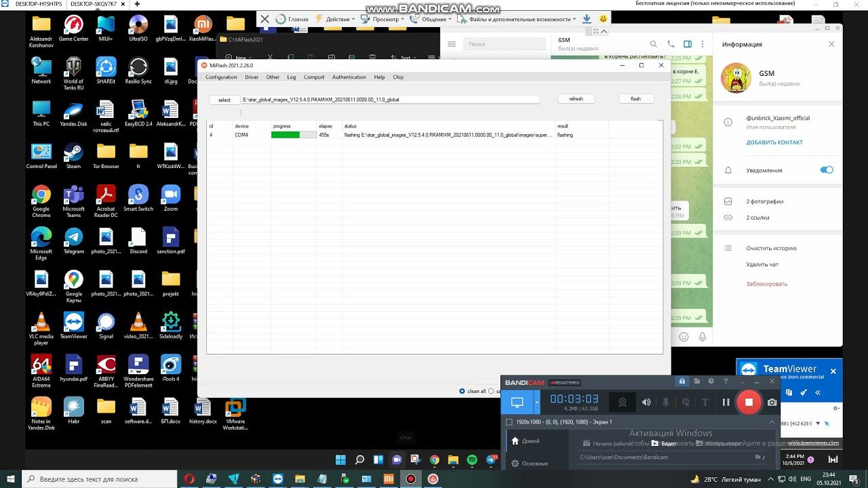Click Удалить чат in Telegram
This screenshot has height=488, width=868.
pos(762,264)
